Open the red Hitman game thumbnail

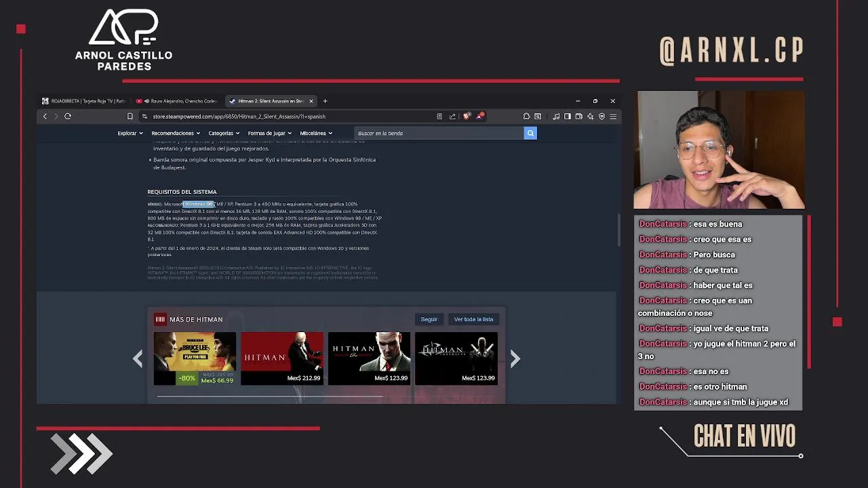tap(282, 359)
